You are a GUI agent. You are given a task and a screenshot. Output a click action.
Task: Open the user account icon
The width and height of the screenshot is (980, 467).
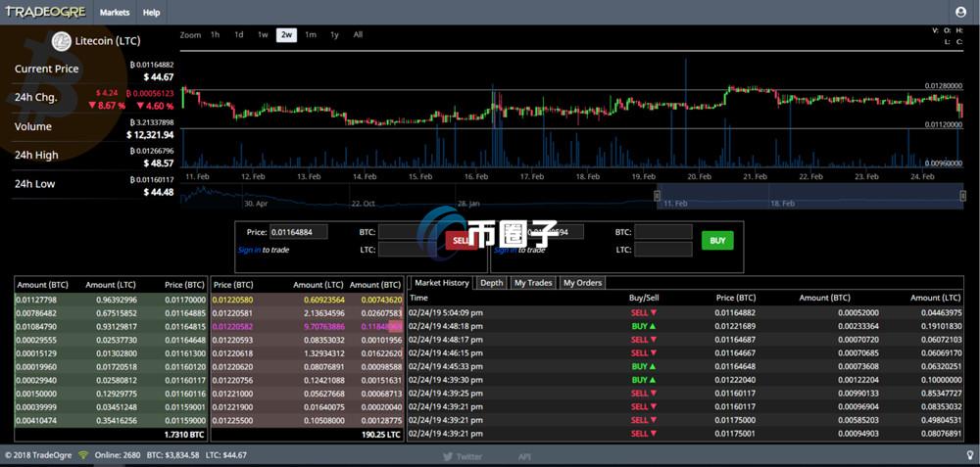tap(961, 12)
